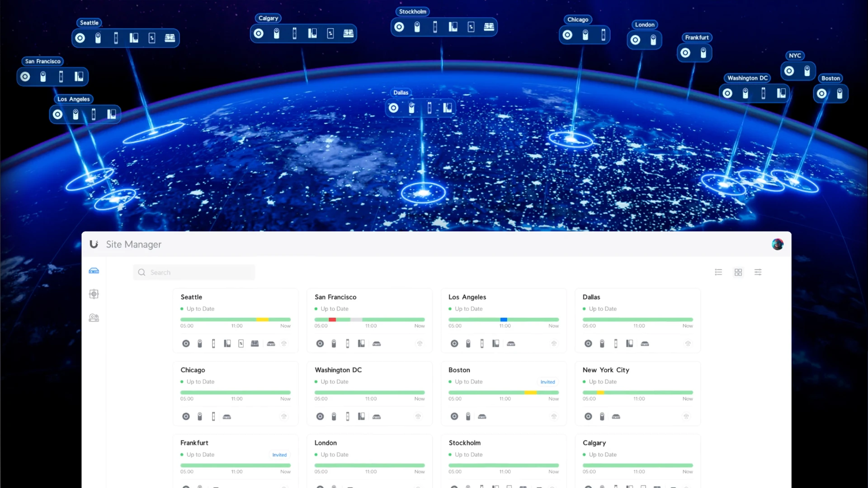Open the network topology sidebar icon
Viewport: 868px width, 488px height.
tap(94, 294)
